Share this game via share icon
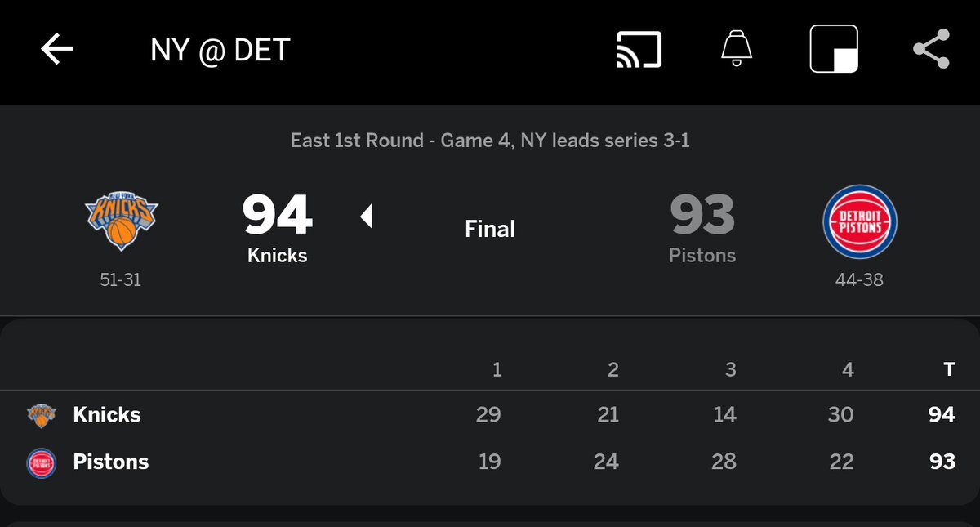Screen dimensions: 980x527 click(931, 50)
